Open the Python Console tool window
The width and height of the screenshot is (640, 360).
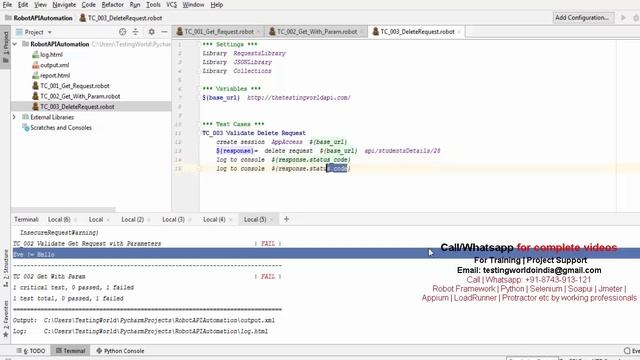click(120, 351)
